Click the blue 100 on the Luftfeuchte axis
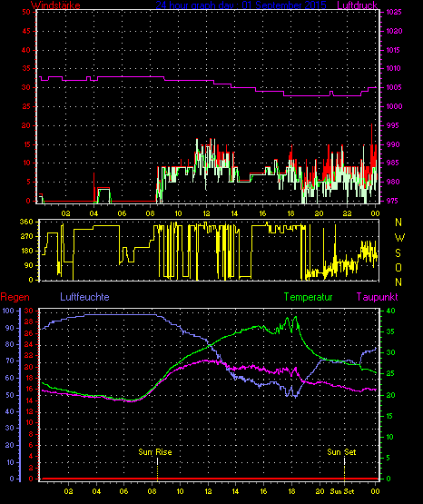Viewport: 423px width, 504px height. [x=8, y=311]
